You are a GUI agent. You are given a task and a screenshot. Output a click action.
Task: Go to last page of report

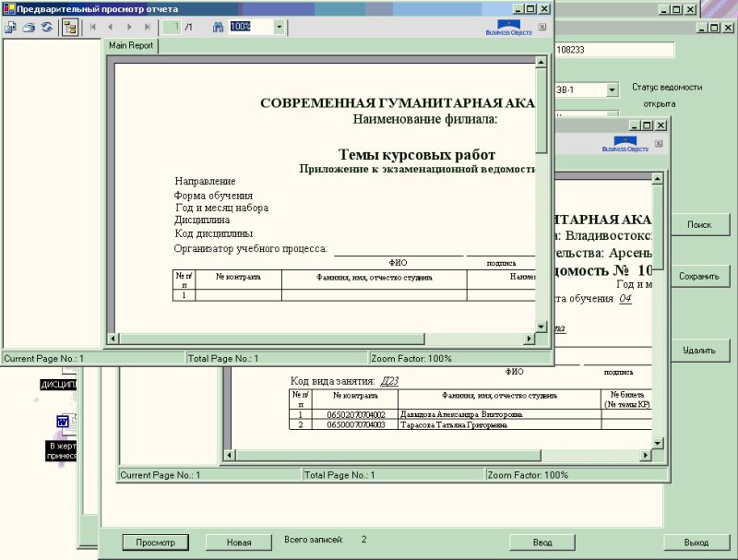point(148,28)
